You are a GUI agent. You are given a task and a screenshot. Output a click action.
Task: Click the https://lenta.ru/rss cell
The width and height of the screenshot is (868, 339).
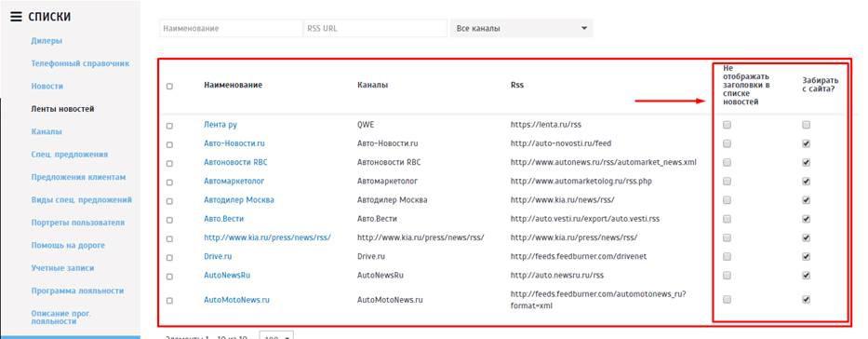pos(545,125)
